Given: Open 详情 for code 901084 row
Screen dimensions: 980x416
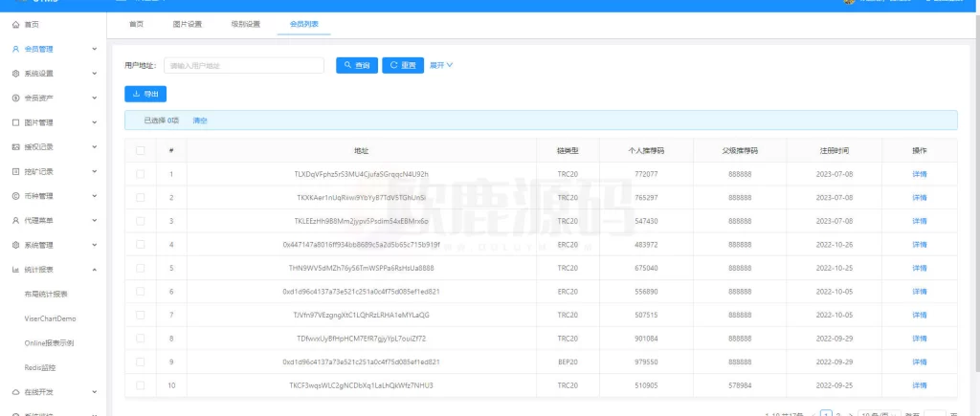Looking at the screenshot, I should (x=920, y=339).
